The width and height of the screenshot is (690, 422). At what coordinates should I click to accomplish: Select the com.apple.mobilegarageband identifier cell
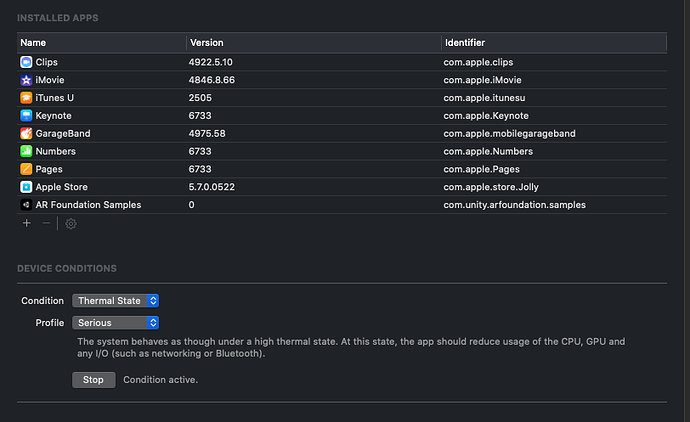(x=509, y=134)
